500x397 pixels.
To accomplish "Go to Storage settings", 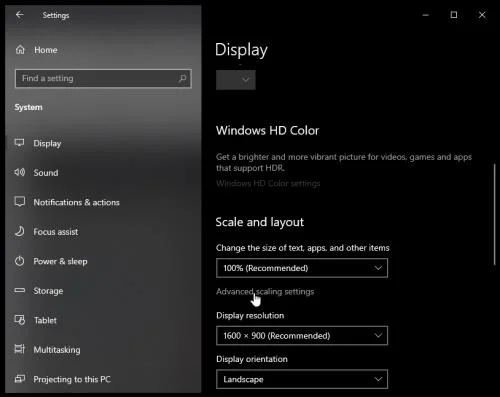I will 103,291.
